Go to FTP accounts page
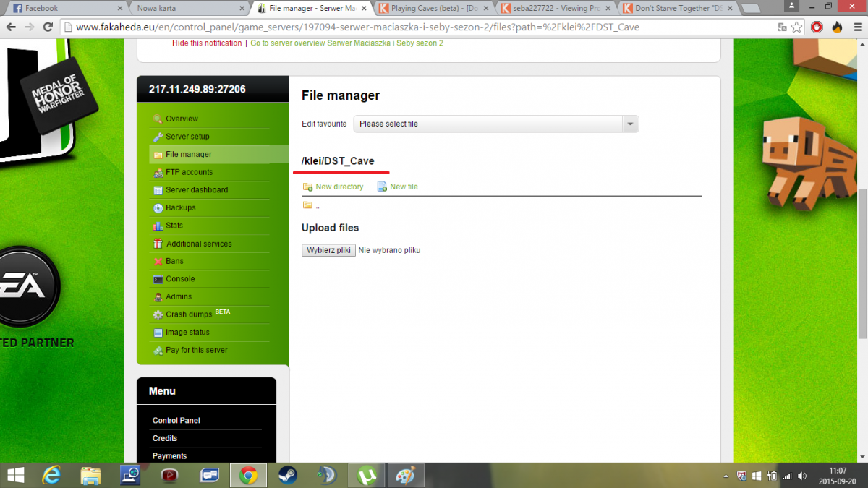 point(189,172)
